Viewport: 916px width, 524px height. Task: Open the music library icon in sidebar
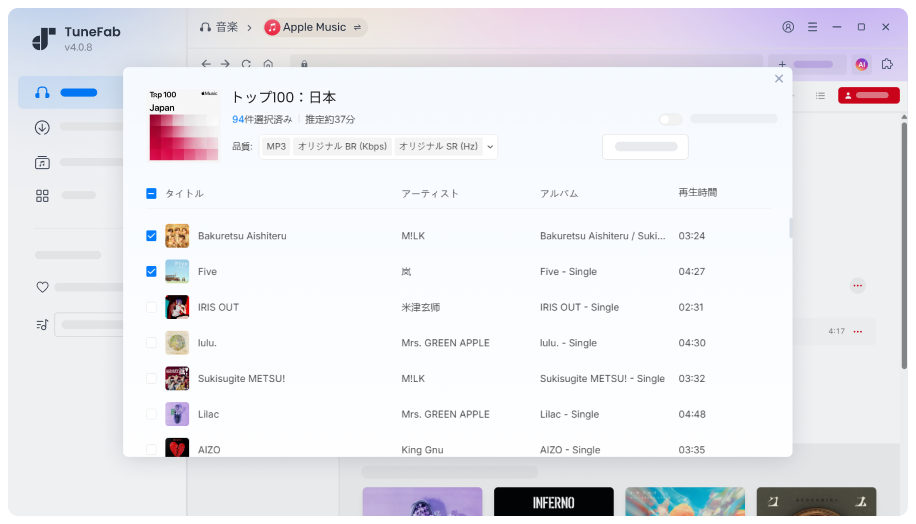42,162
